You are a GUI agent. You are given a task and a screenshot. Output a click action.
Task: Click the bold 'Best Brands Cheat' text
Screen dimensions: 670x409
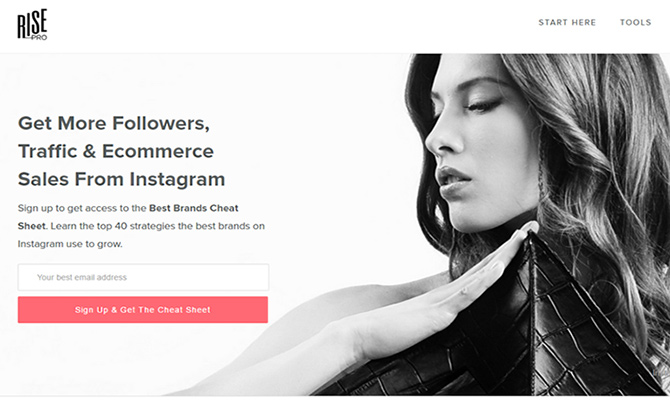[194, 208]
